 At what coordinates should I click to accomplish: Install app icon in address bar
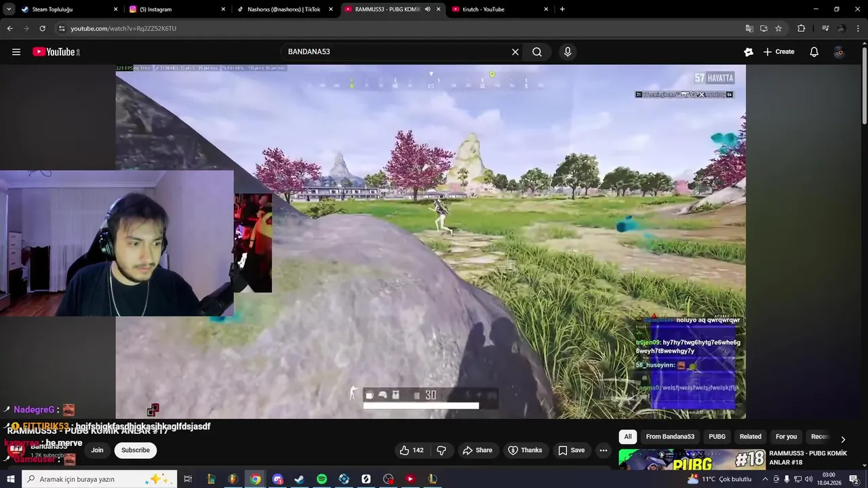pyautogui.click(x=764, y=28)
